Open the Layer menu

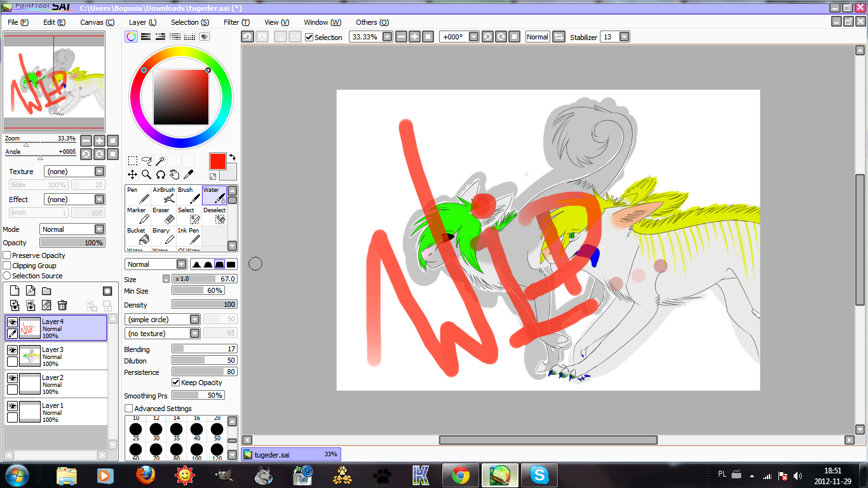pos(142,22)
